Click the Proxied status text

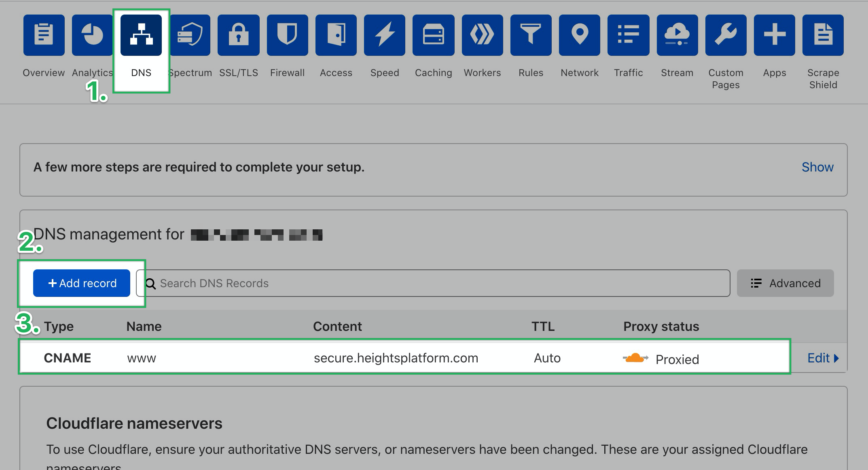pyautogui.click(x=677, y=359)
